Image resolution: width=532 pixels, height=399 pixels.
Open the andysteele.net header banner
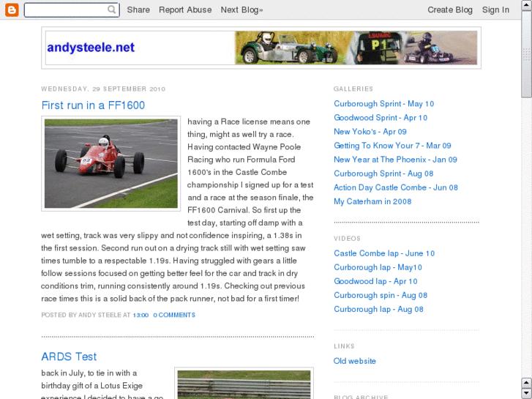[x=261, y=48]
